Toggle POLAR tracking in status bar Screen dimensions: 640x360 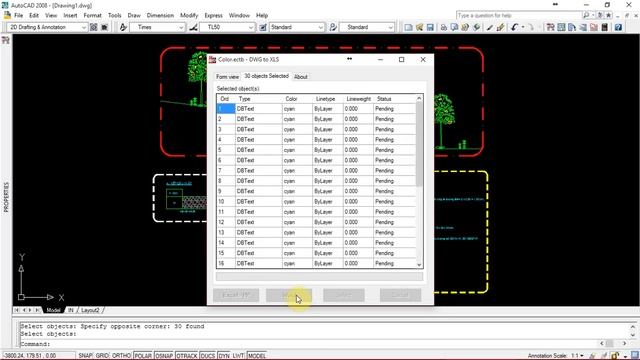point(143,356)
